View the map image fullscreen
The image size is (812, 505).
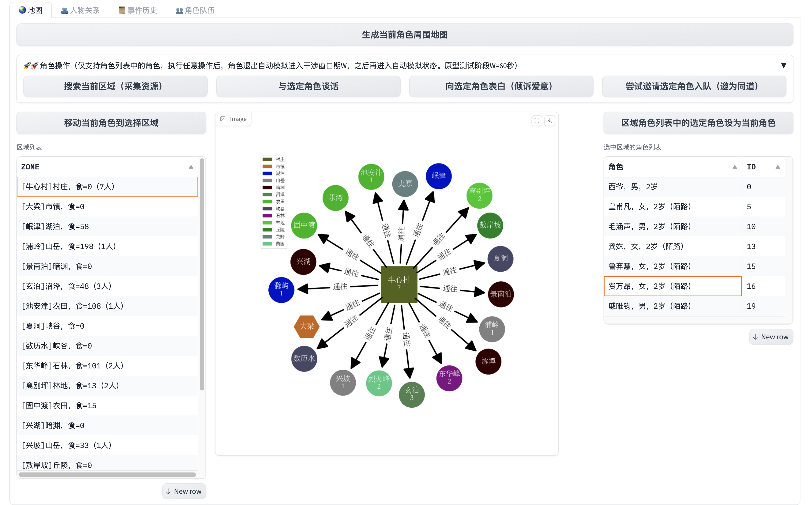pos(537,120)
